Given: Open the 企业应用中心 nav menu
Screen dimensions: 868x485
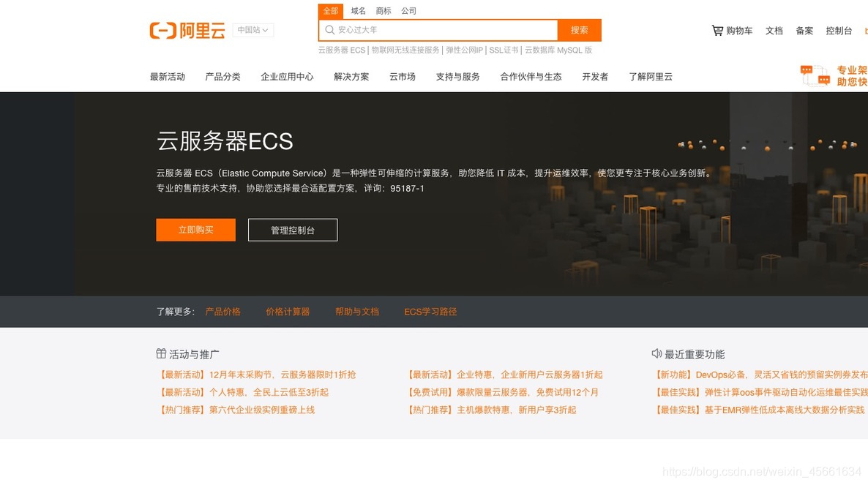Looking at the screenshot, I should 287,77.
